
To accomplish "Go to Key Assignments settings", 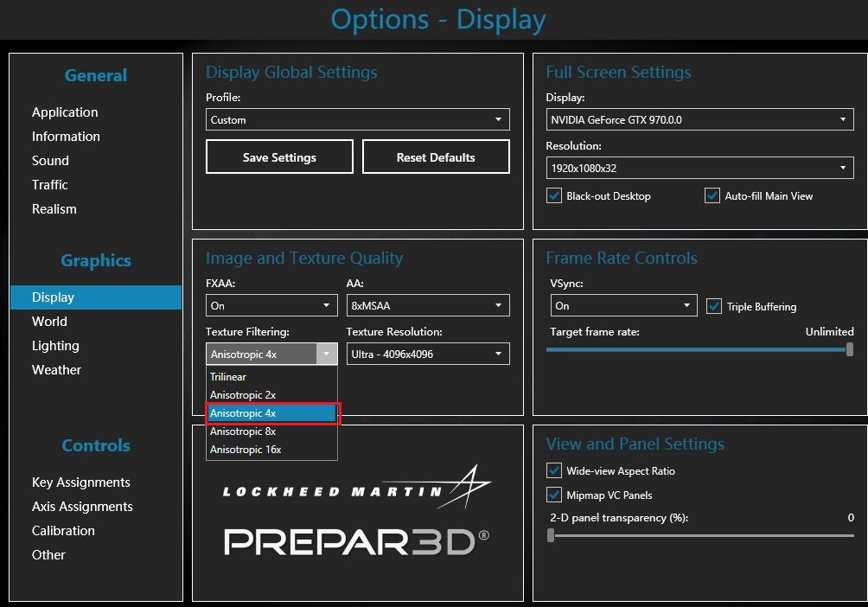I will pos(81,482).
